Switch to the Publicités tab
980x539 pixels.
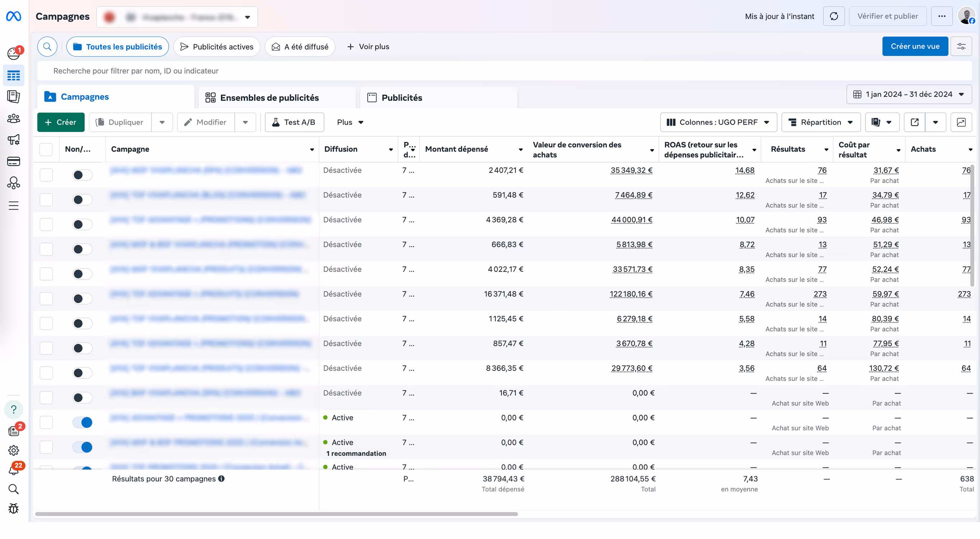tap(402, 98)
